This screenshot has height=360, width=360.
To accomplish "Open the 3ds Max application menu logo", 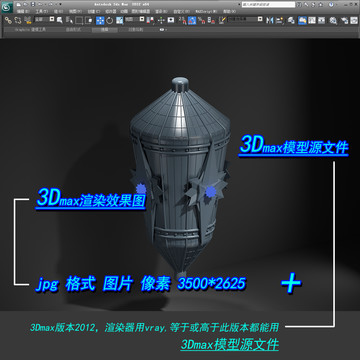I will (7, 7).
